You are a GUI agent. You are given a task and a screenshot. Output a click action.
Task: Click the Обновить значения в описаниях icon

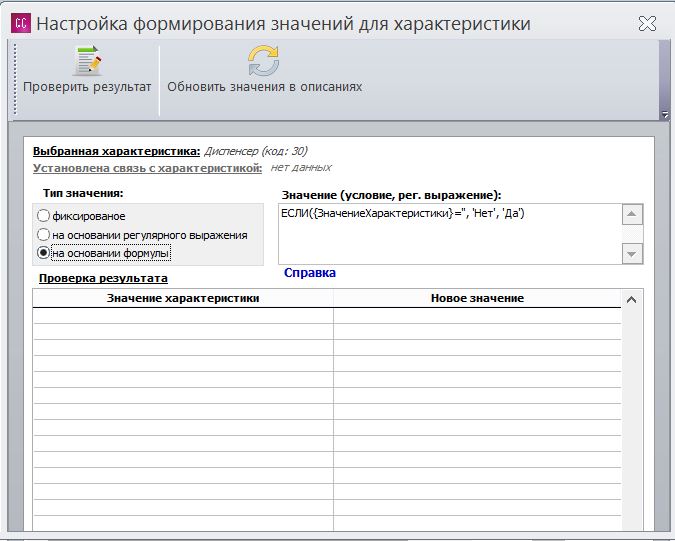(263, 62)
